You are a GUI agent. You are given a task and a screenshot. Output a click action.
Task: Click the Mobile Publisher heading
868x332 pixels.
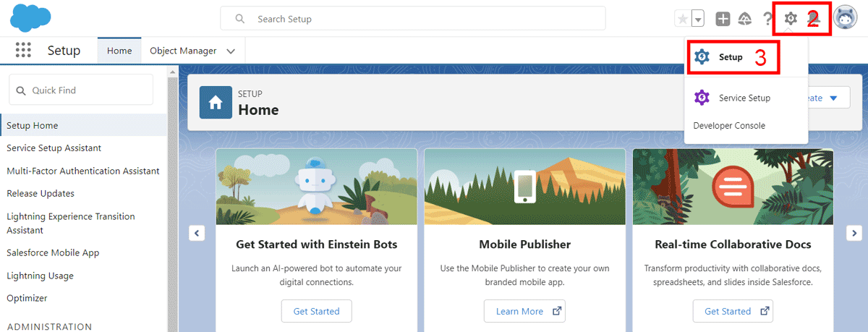click(525, 244)
